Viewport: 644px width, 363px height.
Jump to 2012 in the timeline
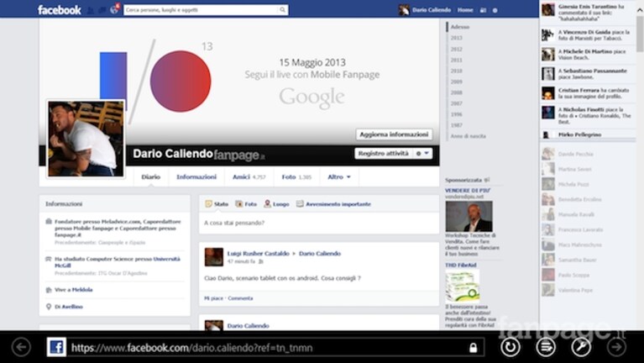456,49
